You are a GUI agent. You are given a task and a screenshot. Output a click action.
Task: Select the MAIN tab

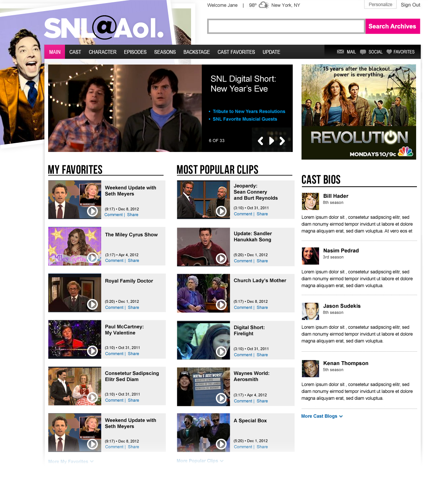(x=55, y=52)
